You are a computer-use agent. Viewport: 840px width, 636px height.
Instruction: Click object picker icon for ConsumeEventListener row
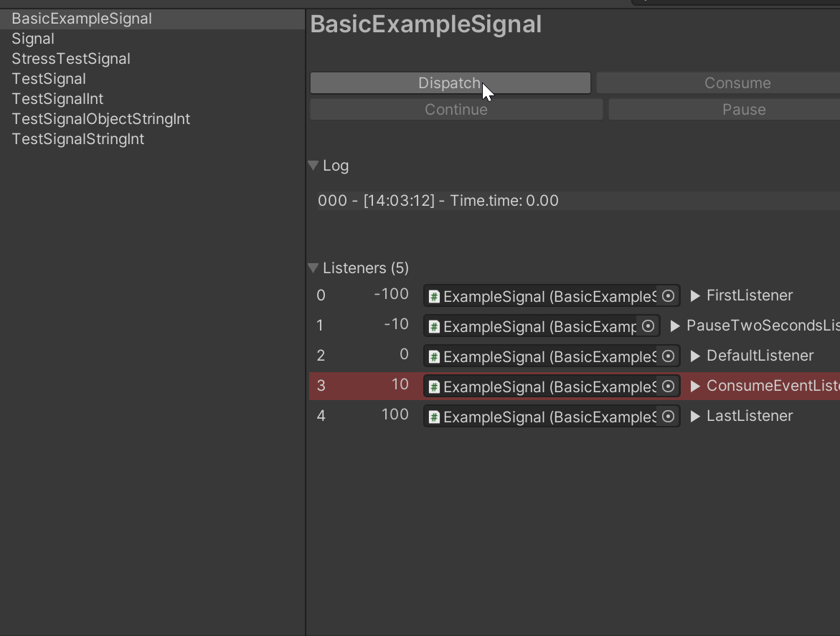(x=668, y=386)
